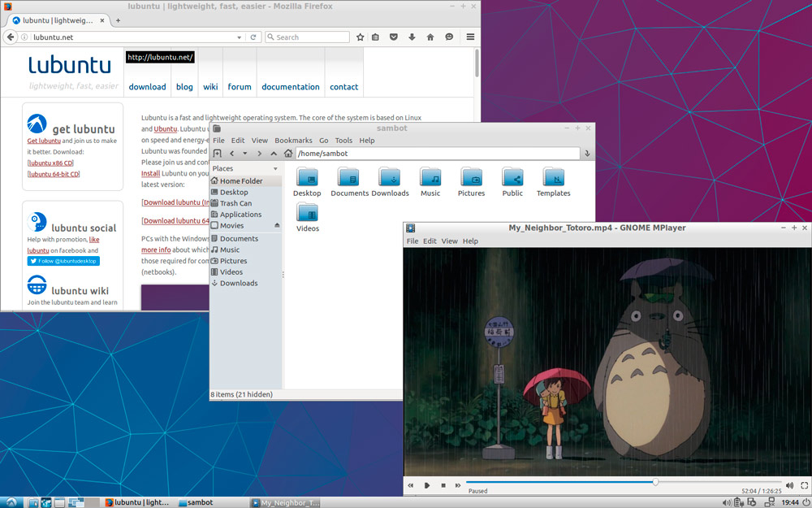Open the Edit menu in GNOME MPlayer

pyautogui.click(x=430, y=241)
